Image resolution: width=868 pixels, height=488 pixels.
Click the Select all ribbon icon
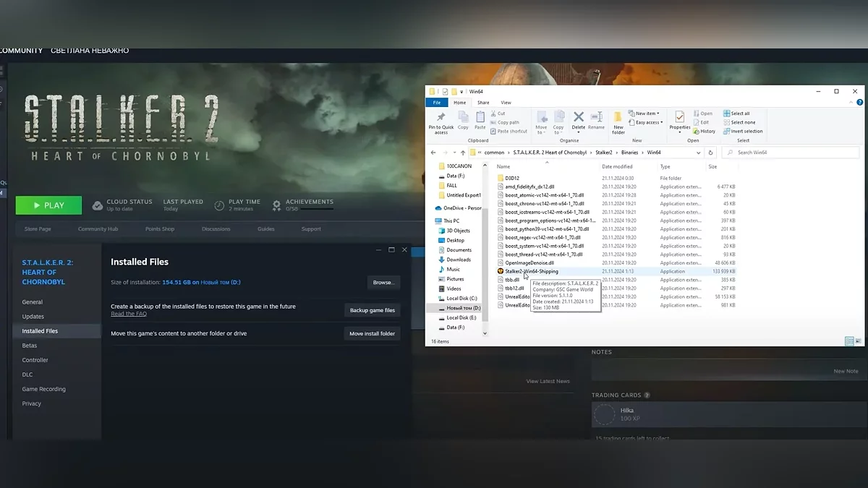736,114
